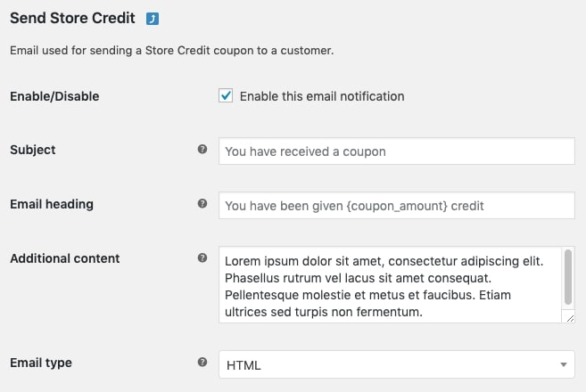
Task: Click the 'Enable this email notification' label text
Action: (x=322, y=96)
